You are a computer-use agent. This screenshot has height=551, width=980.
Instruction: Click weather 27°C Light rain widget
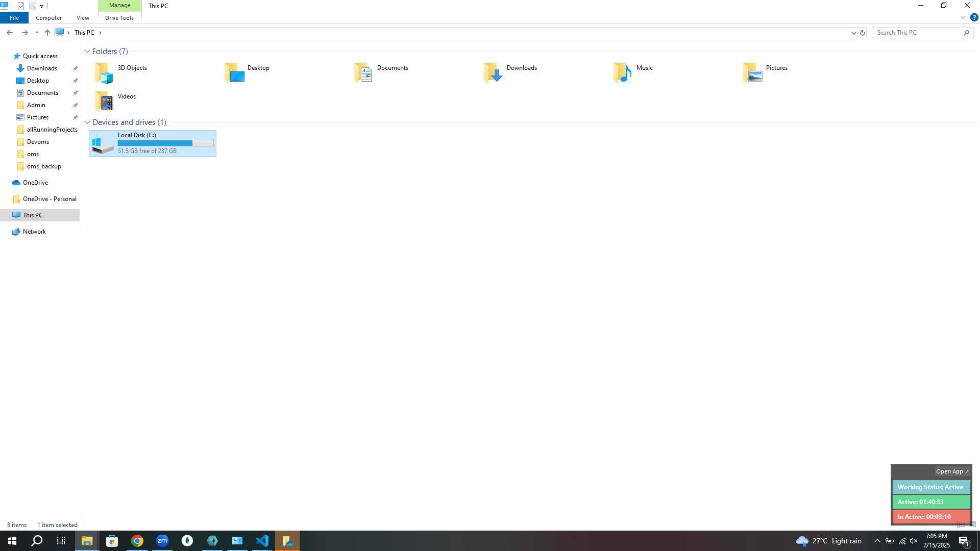coord(829,541)
